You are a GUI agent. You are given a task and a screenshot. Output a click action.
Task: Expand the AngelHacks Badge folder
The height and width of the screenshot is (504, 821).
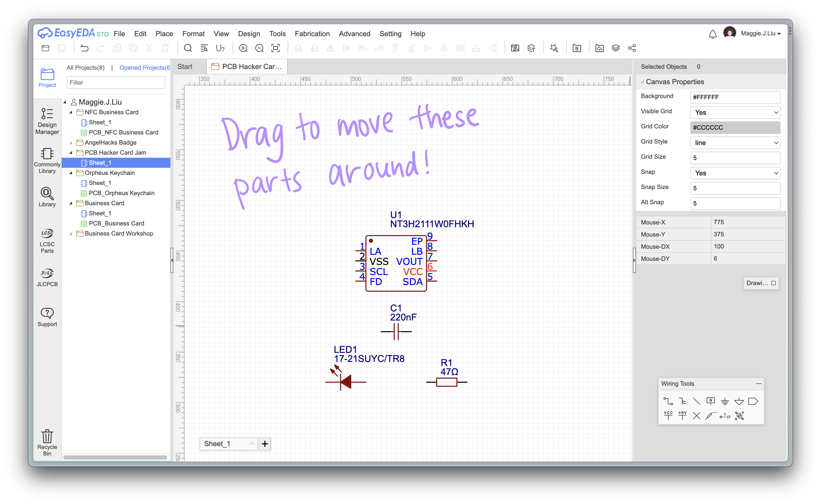71,143
